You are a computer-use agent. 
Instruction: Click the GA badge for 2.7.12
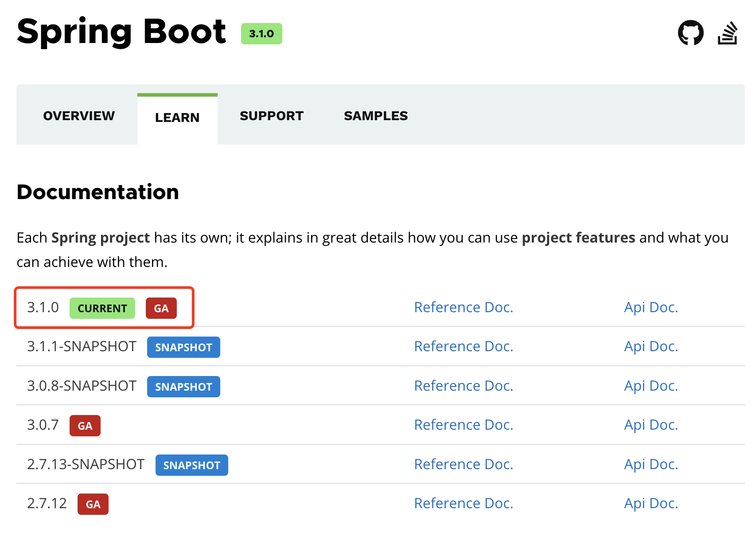93,504
